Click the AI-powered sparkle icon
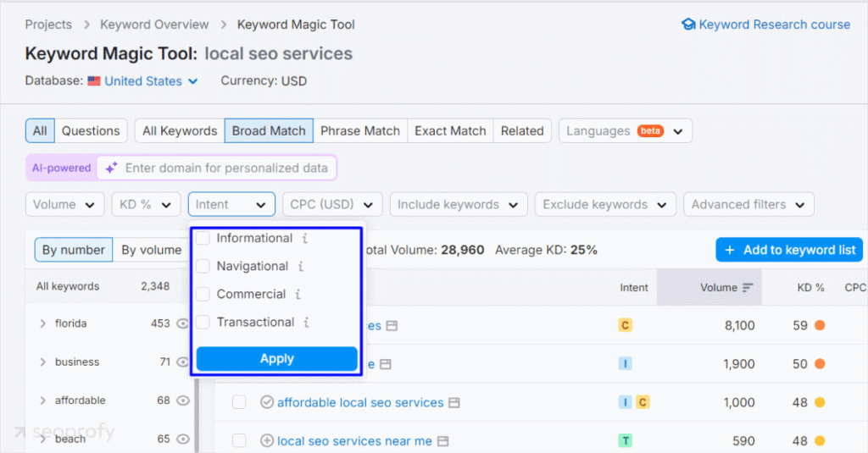 tap(111, 168)
